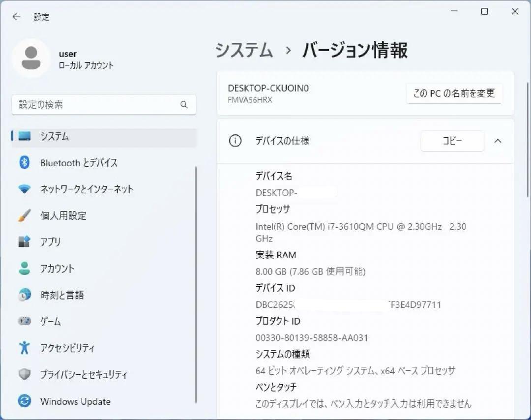Click the search magnifier icon
The width and height of the screenshot is (531, 420).
point(184,105)
